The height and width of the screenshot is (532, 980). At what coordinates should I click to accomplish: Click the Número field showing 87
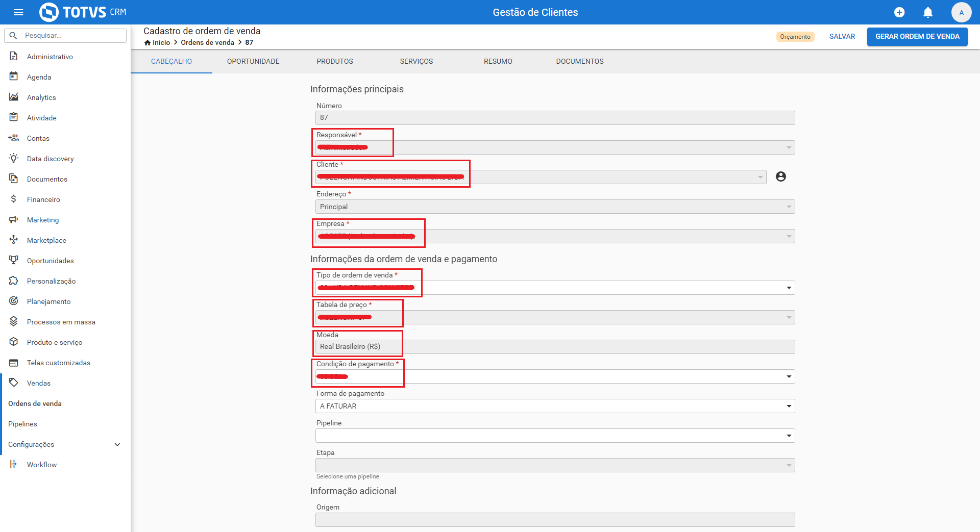pos(555,118)
